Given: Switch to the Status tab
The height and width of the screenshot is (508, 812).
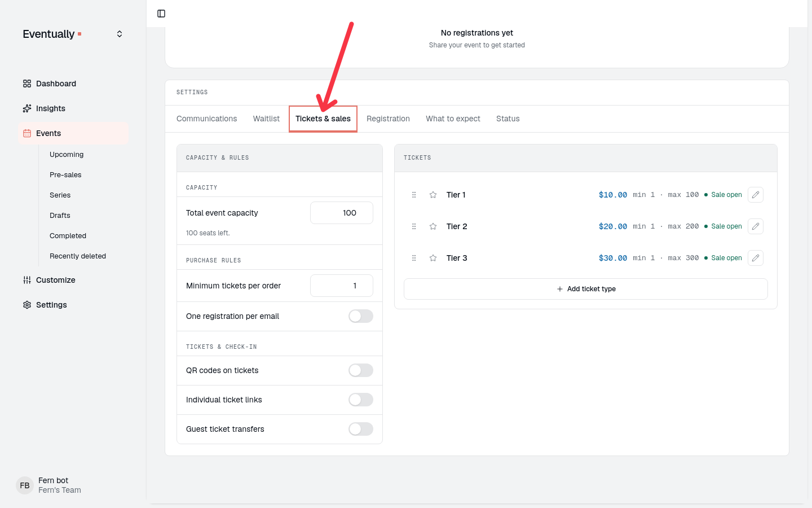Looking at the screenshot, I should click(507, 119).
